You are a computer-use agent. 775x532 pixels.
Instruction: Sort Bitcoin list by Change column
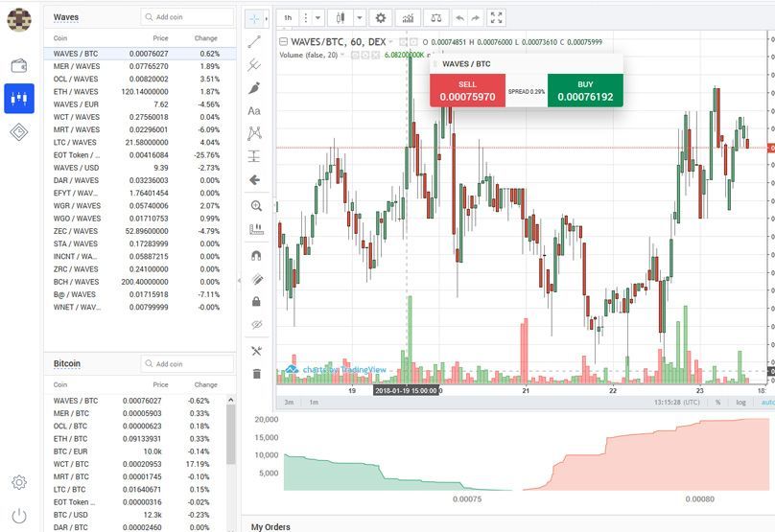(x=205, y=384)
